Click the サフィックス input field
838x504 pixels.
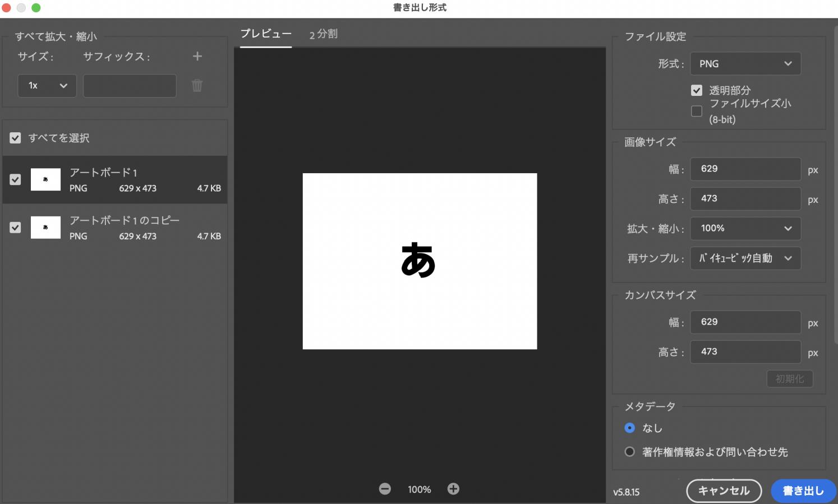point(129,85)
